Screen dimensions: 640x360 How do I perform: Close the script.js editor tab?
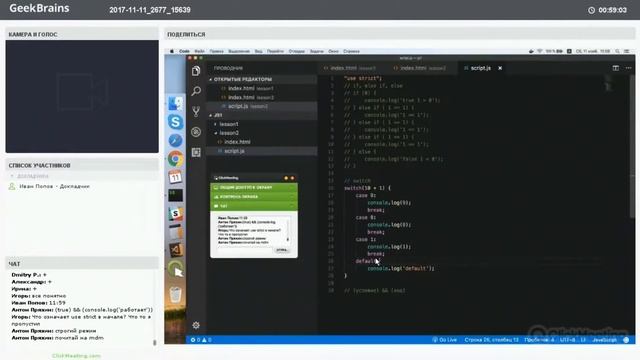(x=500, y=68)
